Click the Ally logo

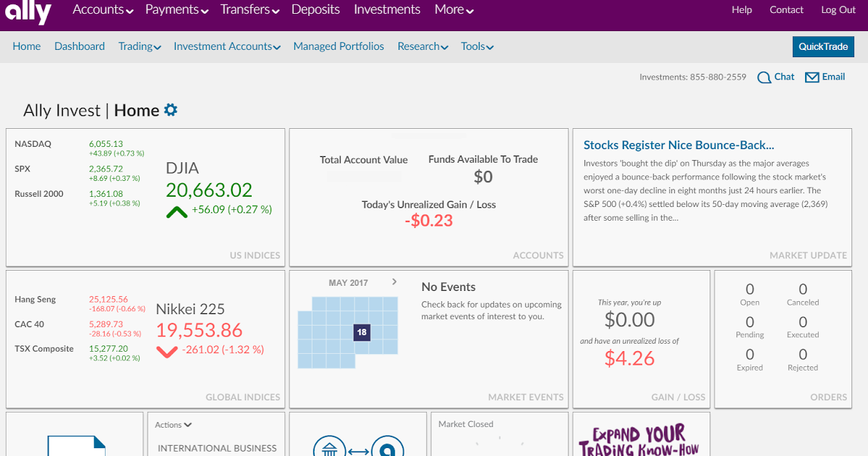coord(28,12)
